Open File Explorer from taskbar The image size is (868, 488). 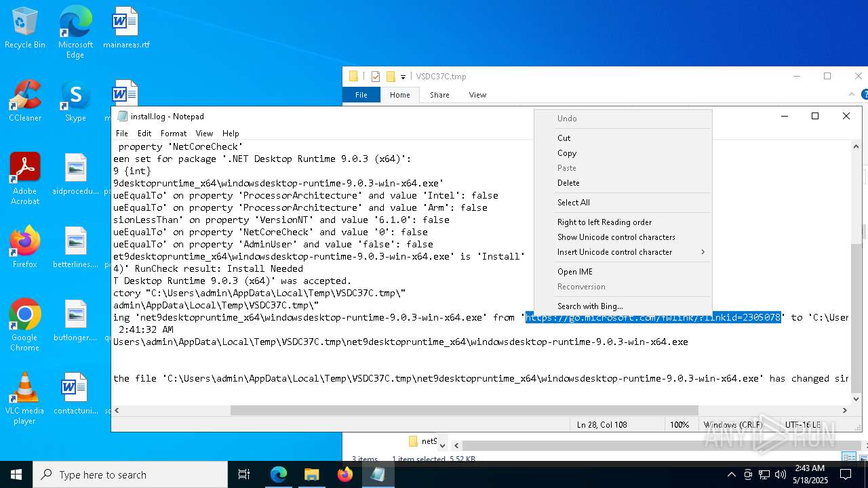(x=312, y=474)
